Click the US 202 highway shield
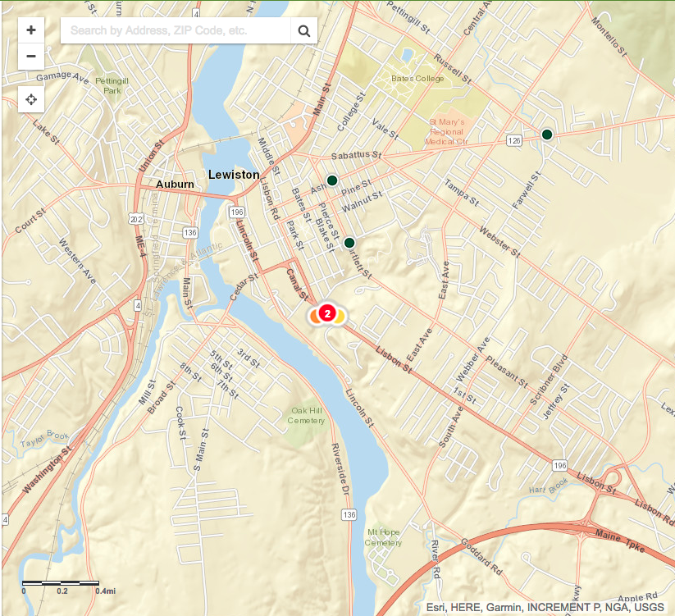Viewport: 675px width, 616px height. 136,219
